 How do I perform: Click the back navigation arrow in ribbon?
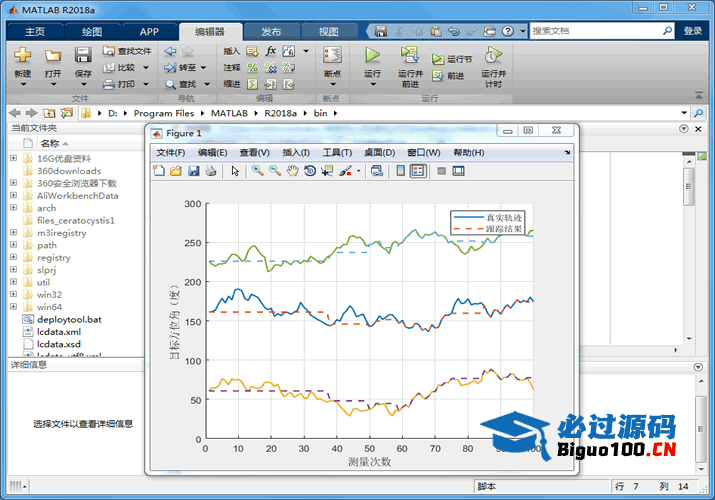click(x=170, y=51)
